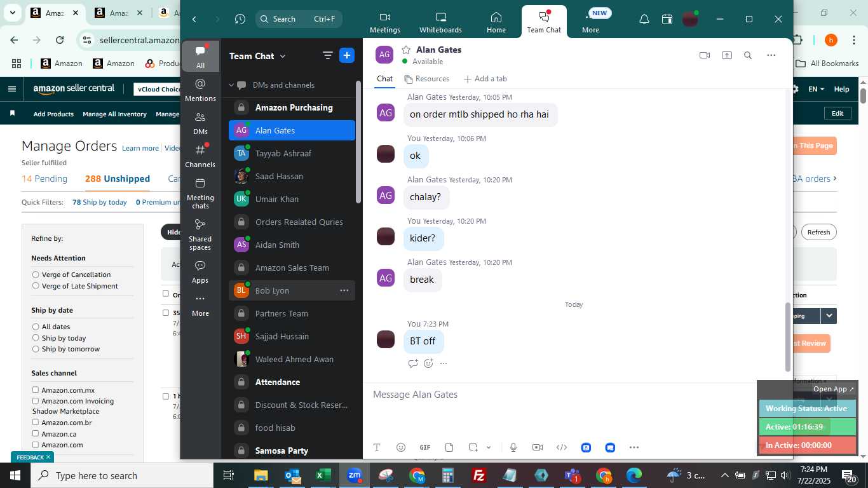Image resolution: width=868 pixels, height=488 pixels.
Task: Open the Resources tab in chat
Action: pos(426,79)
